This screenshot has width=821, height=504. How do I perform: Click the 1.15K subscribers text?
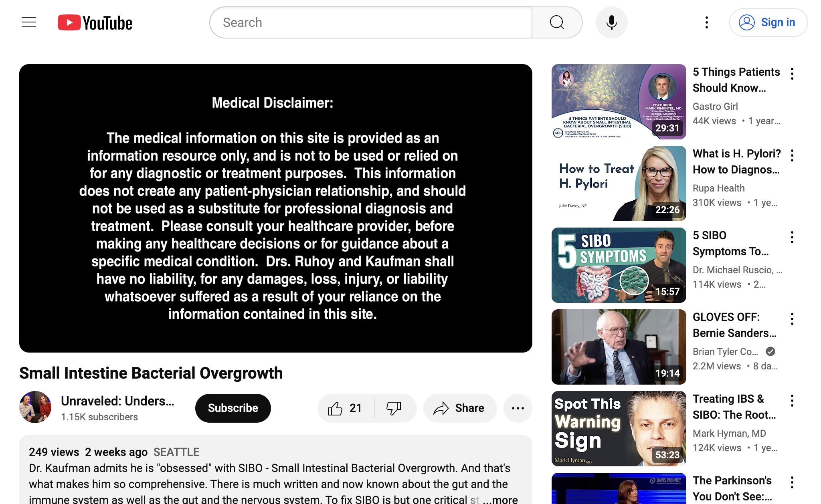click(99, 417)
